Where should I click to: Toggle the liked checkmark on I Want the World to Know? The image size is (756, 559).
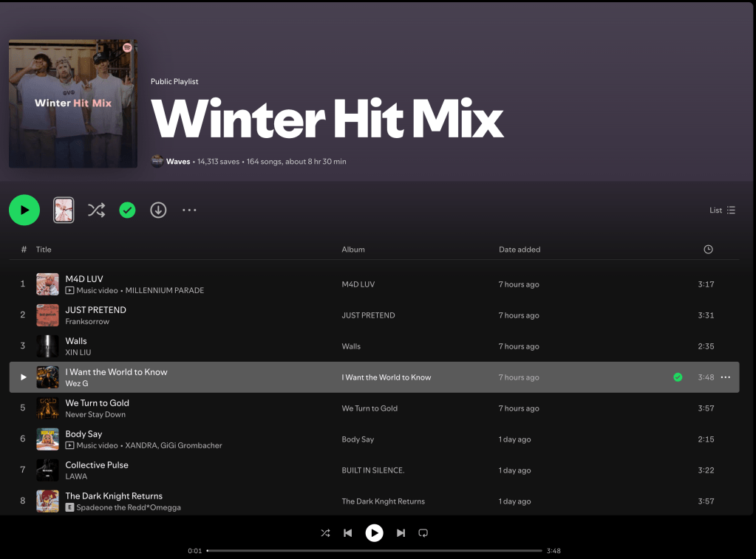(x=678, y=377)
